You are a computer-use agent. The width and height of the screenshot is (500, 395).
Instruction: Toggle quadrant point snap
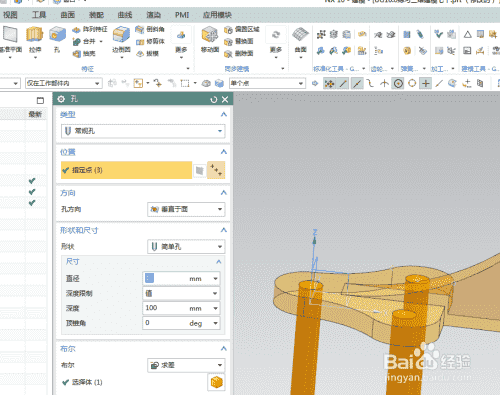(412, 83)
